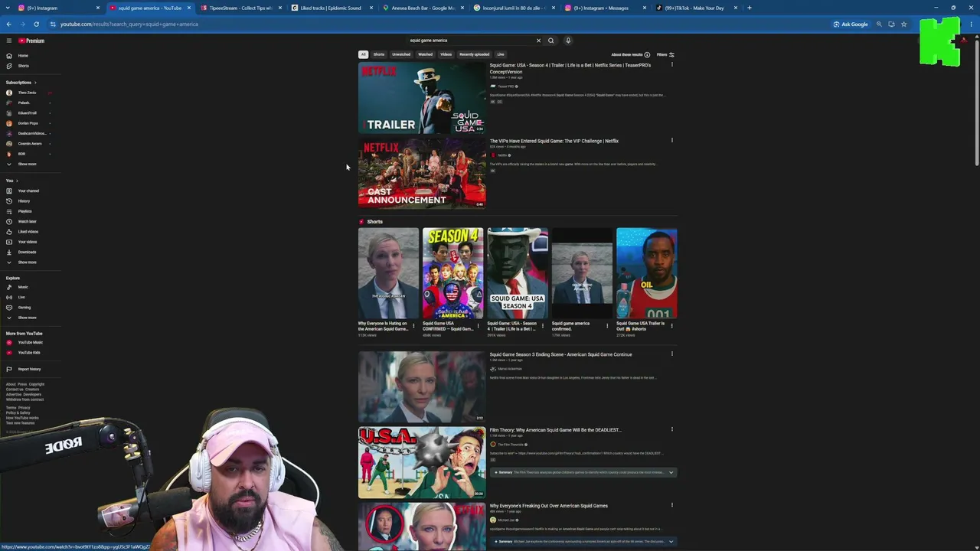The height and width of the screenshot is (551, 980).
Task: Expand Show more under Subscriptions
Action: (27, 164)
